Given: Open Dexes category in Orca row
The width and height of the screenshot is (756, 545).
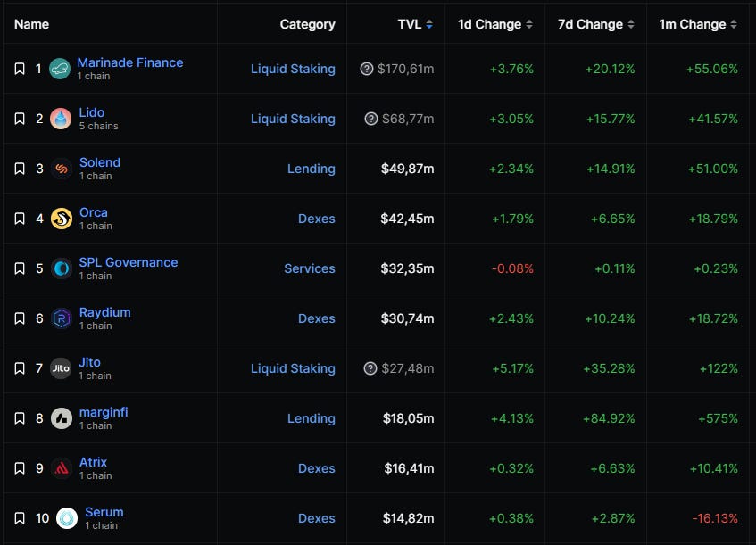Looking at the screenshot, I should click(x=316, y=219).
